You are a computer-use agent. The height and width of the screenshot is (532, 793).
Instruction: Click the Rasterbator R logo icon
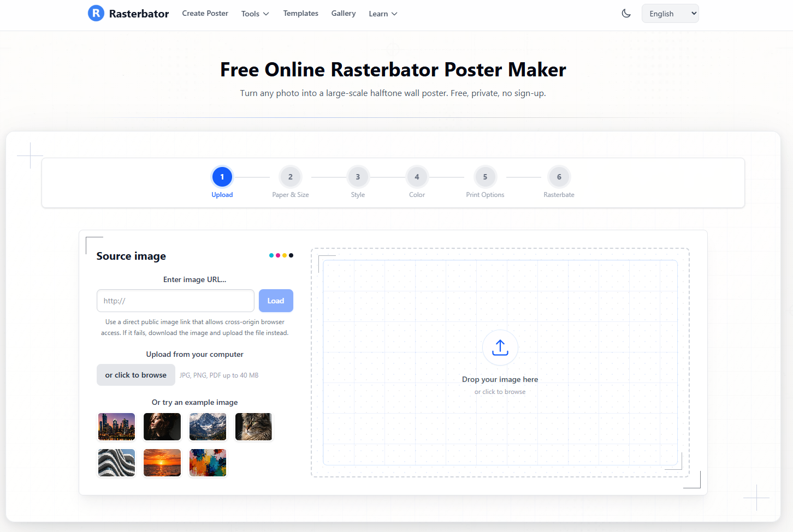(96, 13)
